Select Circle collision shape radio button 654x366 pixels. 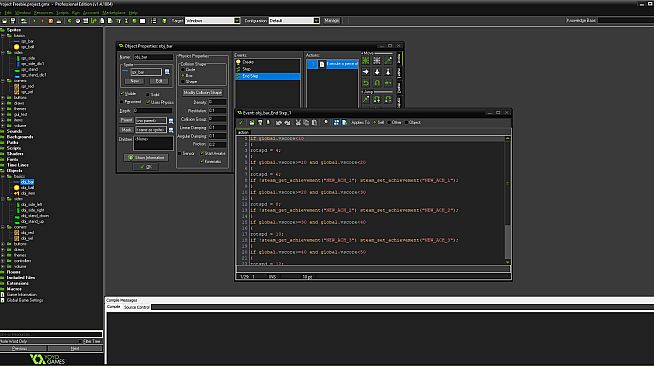[x=183, y=70]
